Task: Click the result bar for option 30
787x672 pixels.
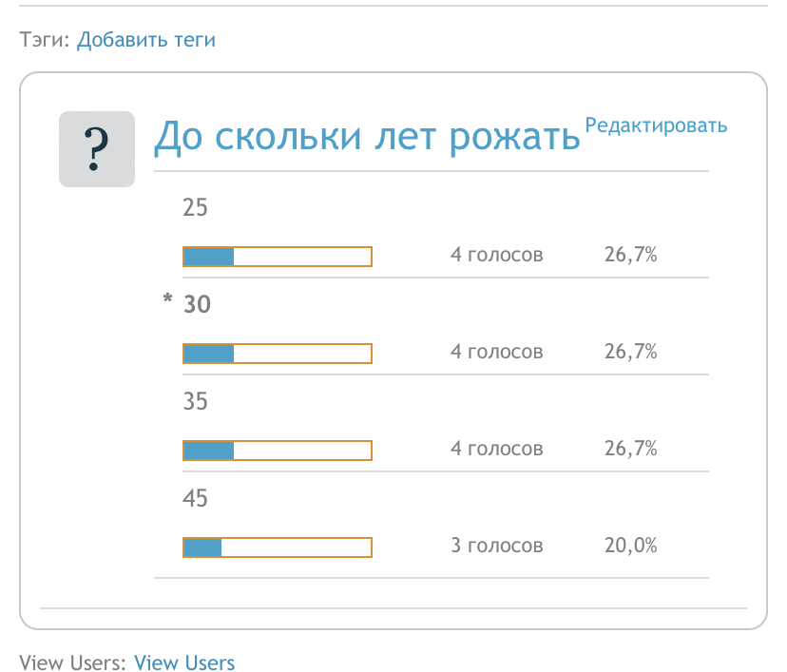Action: (x=277, y=353)
